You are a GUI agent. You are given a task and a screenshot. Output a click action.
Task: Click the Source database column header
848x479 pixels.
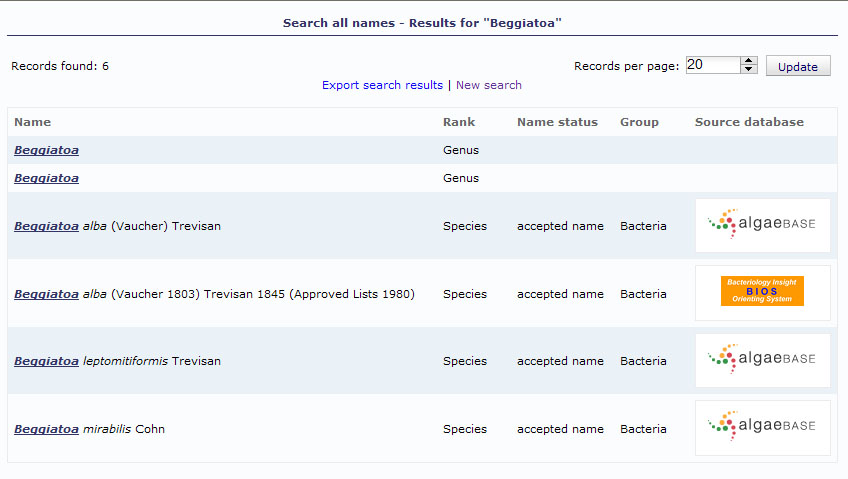[x=749, y=122]
